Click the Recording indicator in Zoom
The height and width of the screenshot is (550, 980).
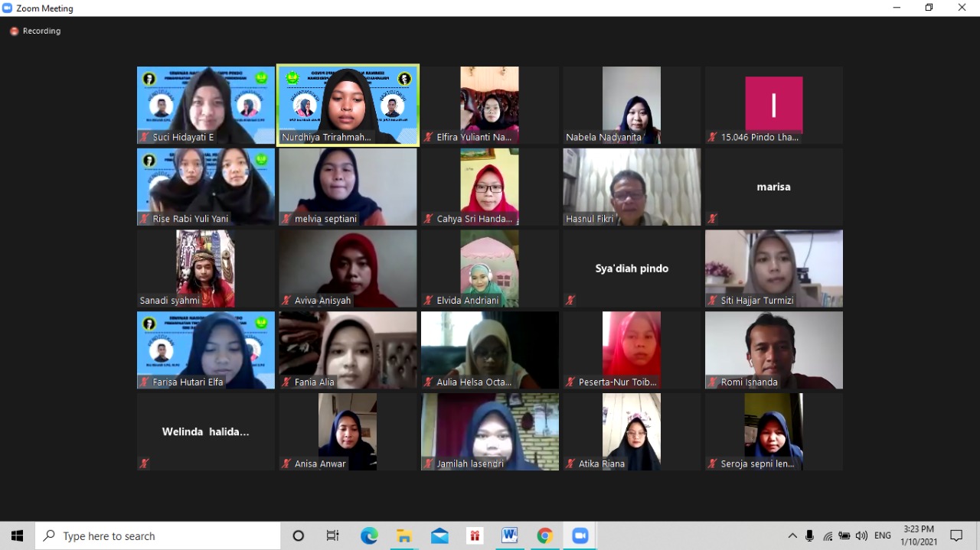point(34,31)
